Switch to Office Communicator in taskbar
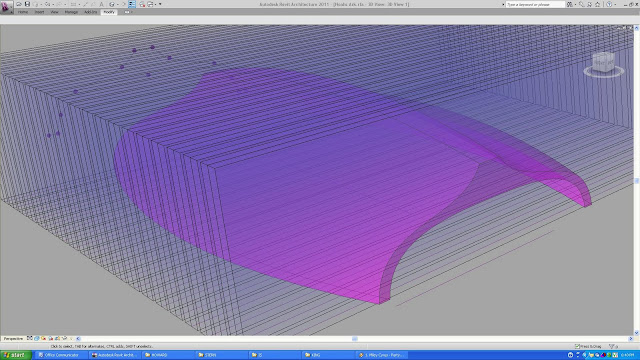 click(x=60, y=355)
